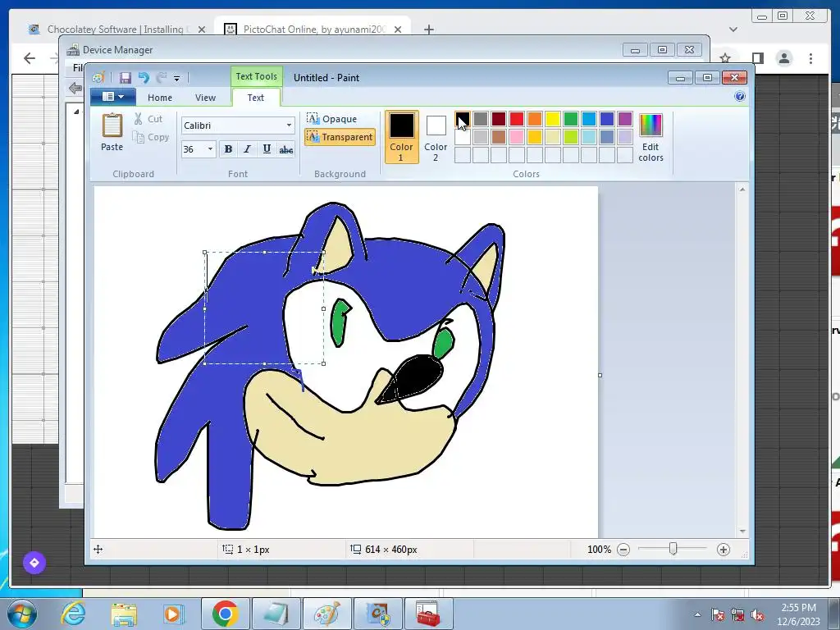This screenshot has height=630, width=840.
Task: Click the purple diamond floating button
Action: click(34, 563)
